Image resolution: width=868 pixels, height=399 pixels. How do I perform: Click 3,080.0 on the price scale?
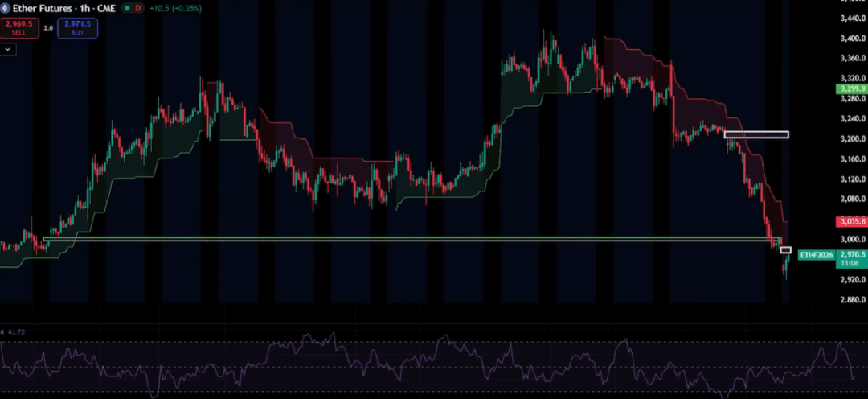851,199
